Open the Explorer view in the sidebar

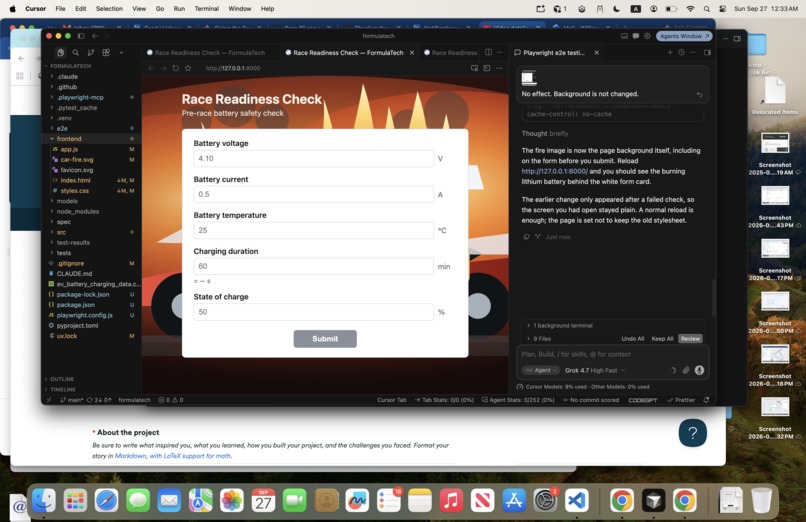pos(61,52)
